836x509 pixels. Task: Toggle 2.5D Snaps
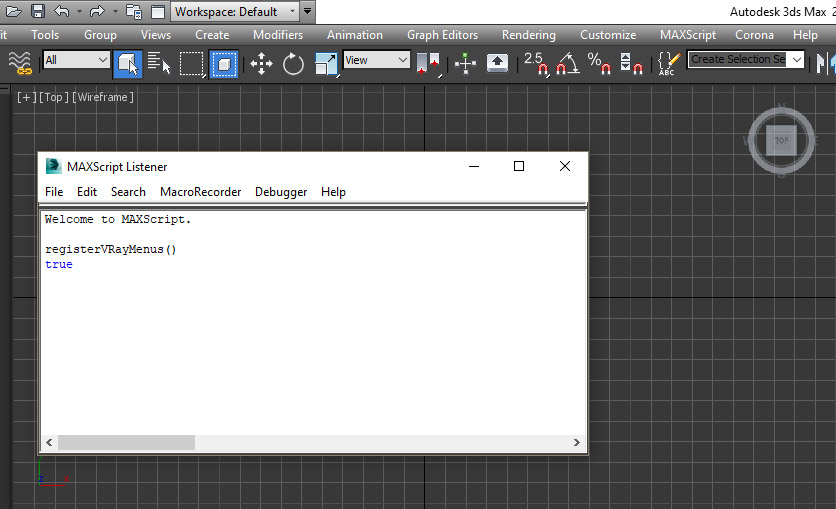click(x=536, y=63)
